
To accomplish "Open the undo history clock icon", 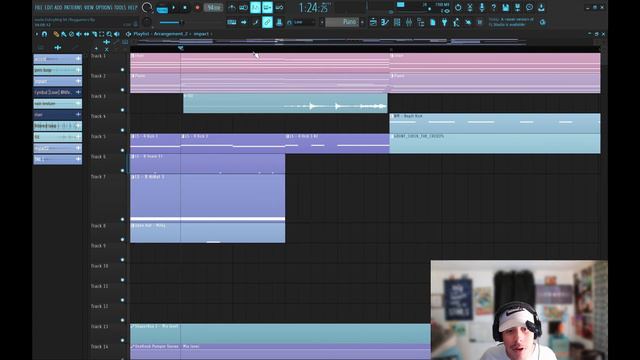I will [x=458, y=7].
